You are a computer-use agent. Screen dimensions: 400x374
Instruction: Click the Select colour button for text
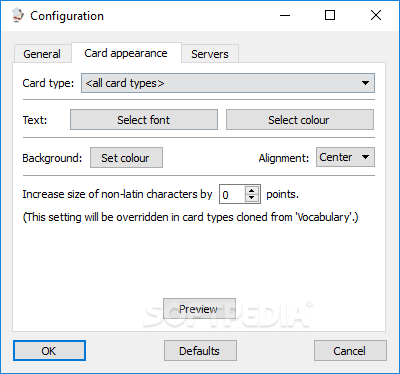[300, 120]
